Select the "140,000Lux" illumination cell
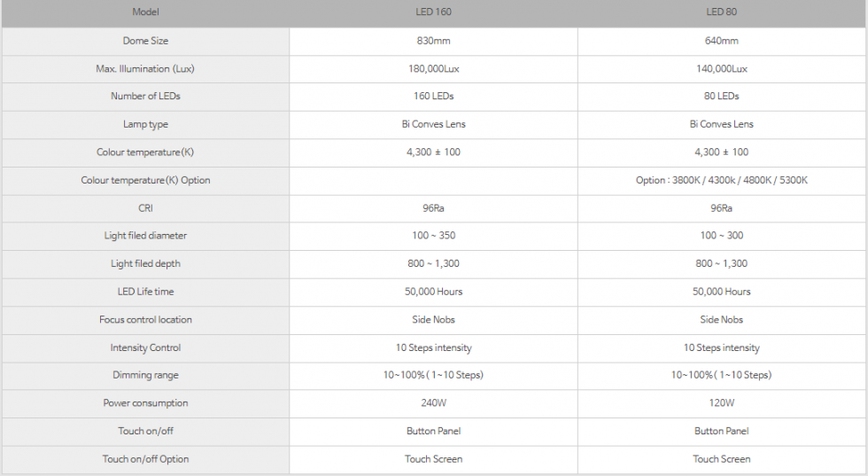 [721, 68]
